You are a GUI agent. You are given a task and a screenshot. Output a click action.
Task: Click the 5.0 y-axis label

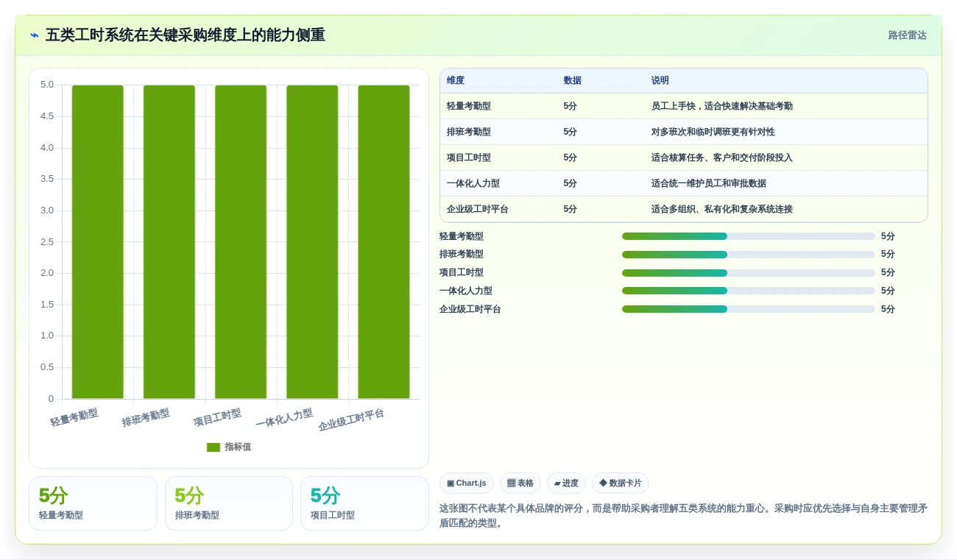point(47,85)
